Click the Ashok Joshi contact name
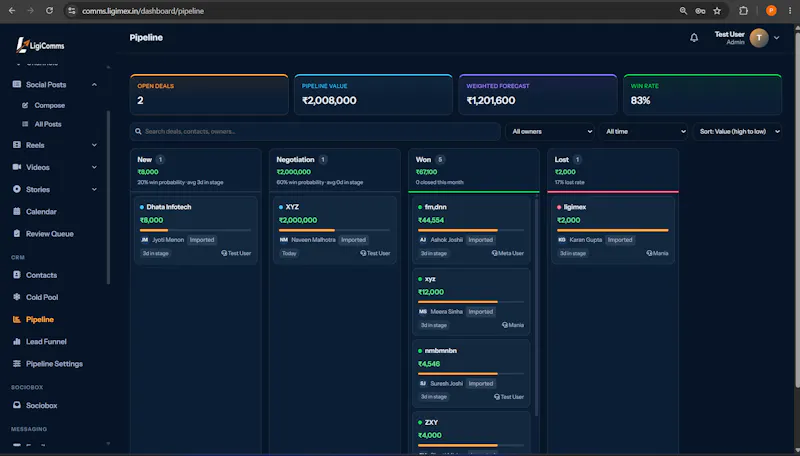This screenshot has height=456, width=800. point(446,240)
